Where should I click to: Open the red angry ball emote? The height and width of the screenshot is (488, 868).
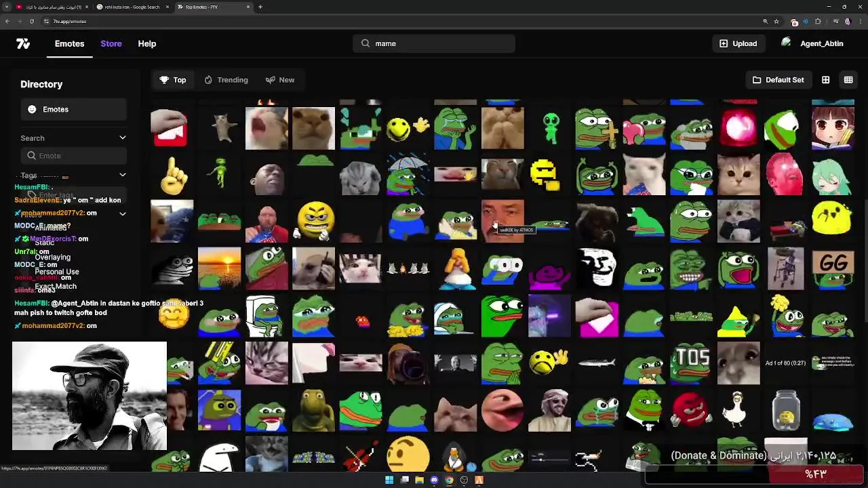pos(690,411)
